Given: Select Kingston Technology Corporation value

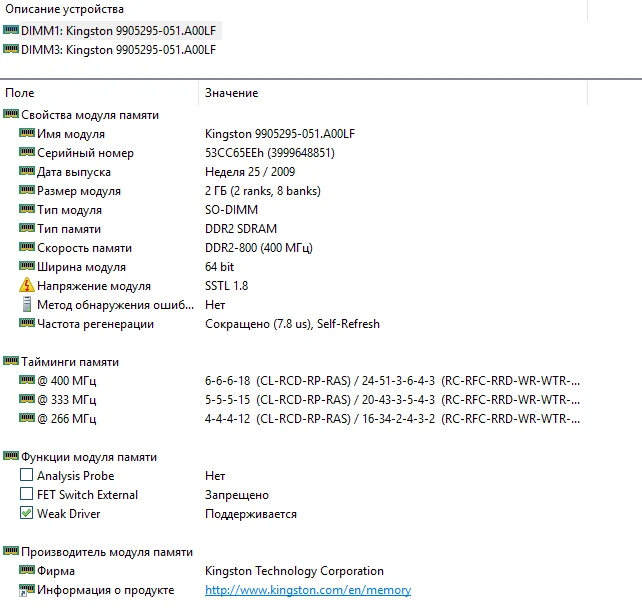Looking at the screenshot, I should 294,571.
